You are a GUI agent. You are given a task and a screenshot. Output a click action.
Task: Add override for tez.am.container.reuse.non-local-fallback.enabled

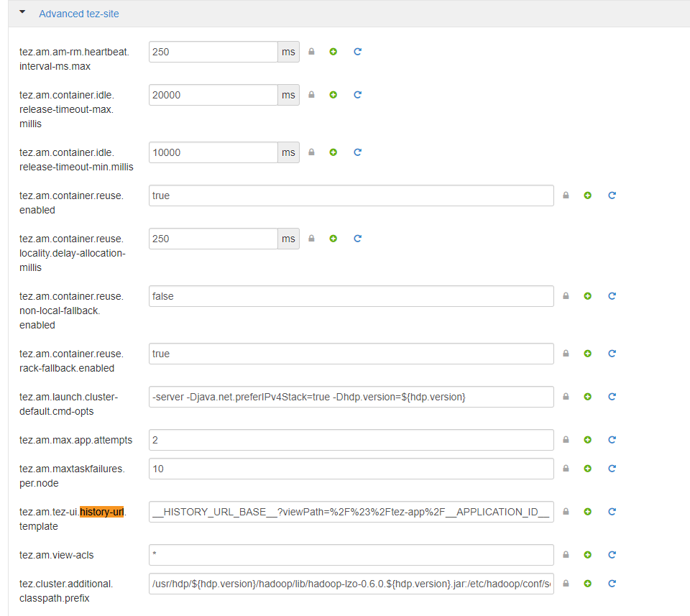(587, 295)
